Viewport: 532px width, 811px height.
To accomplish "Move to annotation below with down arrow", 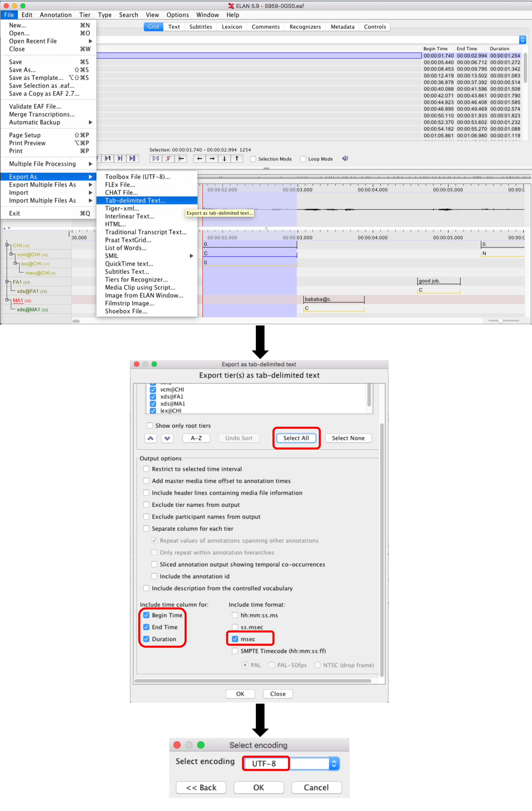I will [224, 158].
